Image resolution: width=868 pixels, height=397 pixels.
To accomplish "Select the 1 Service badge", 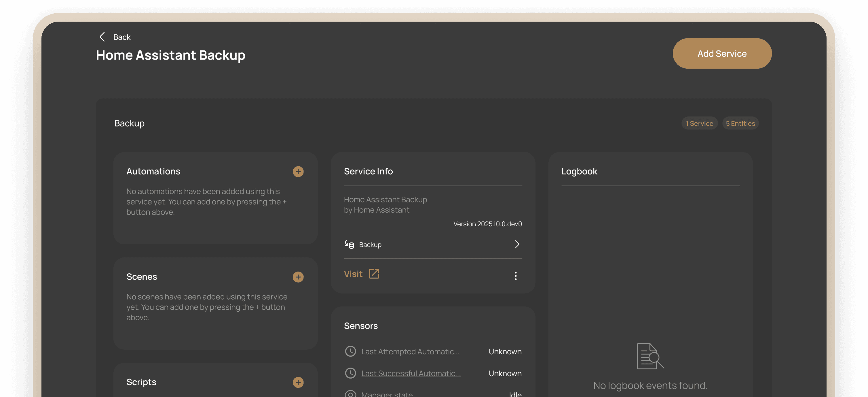I will tap(700, 123).
